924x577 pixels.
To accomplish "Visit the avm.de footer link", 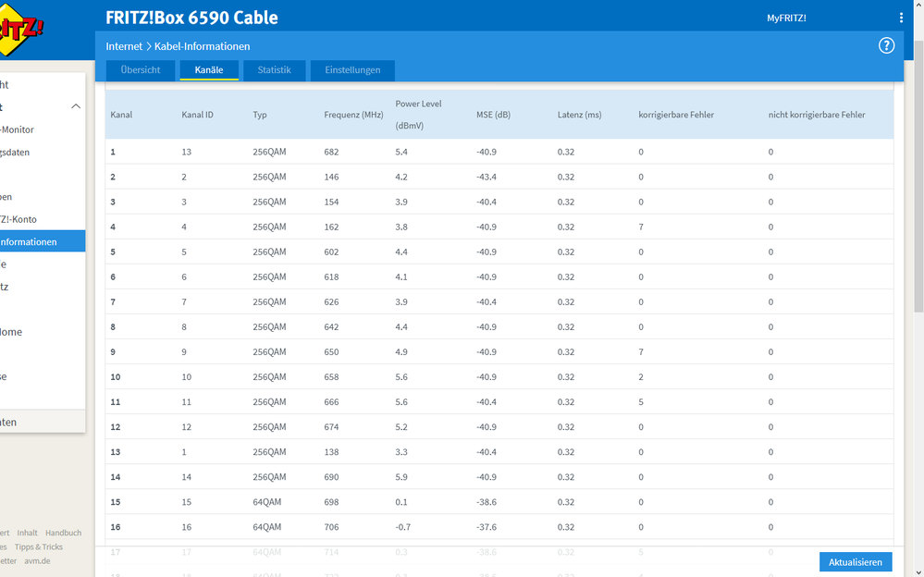I will 37,561.
